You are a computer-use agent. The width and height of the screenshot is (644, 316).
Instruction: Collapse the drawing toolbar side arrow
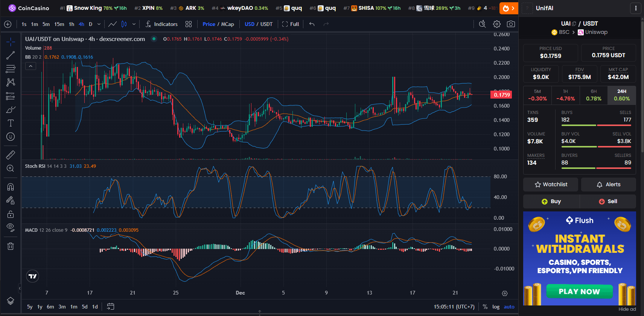click(20, 289)
